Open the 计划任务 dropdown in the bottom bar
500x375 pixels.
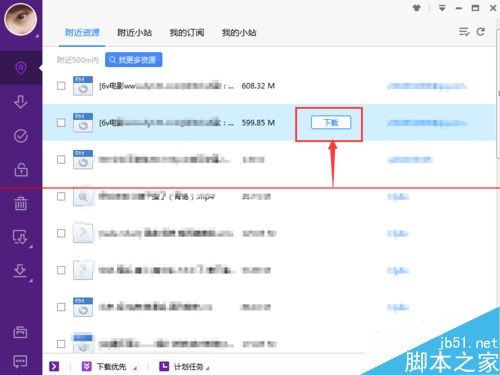184,367
